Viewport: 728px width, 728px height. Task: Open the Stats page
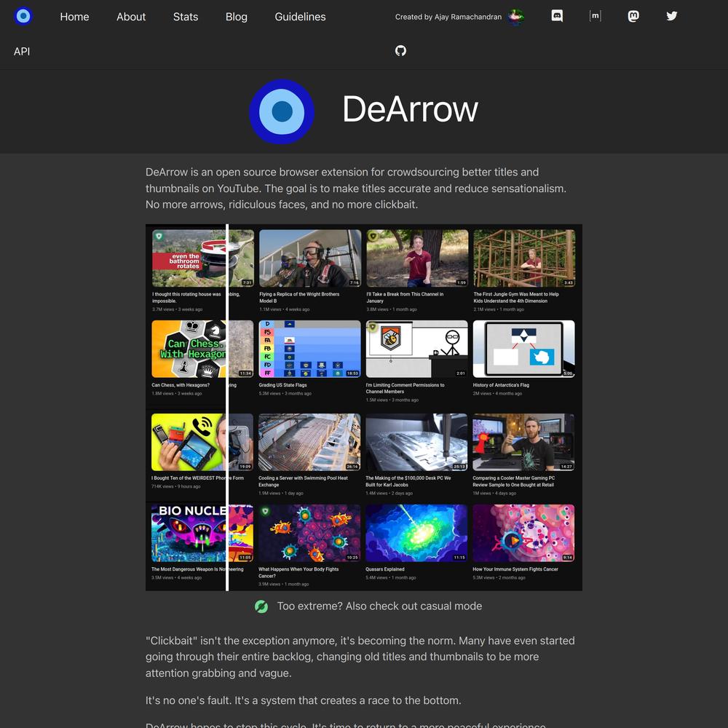[186, 17]
